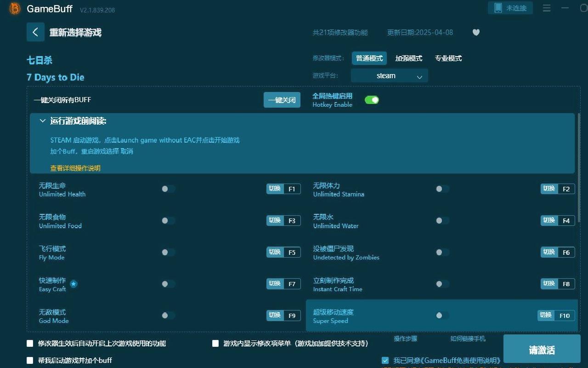Viewport: 588px width, 368px height.
Task: Select 普通模式 tab
Action: point(369,58)
